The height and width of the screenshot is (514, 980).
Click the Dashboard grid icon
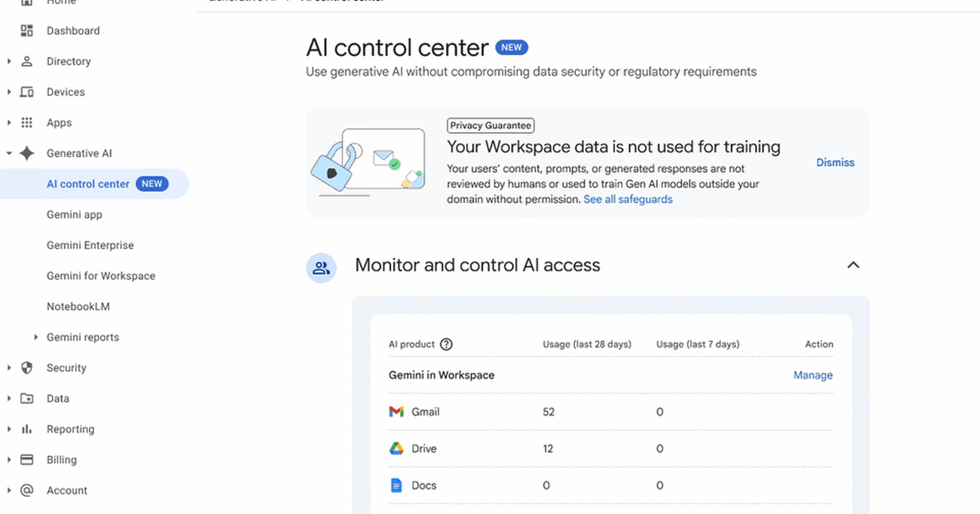[x=27, y=31]
